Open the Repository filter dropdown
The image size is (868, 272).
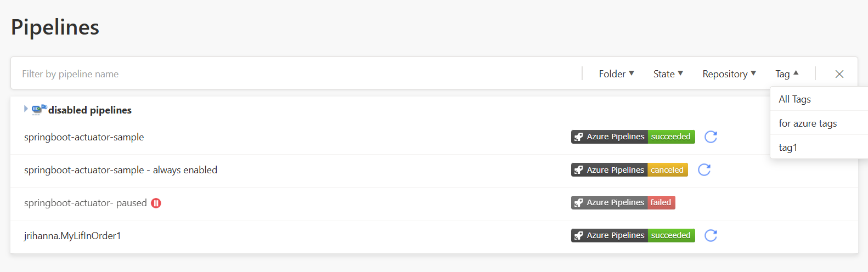(x=729, y=74)
